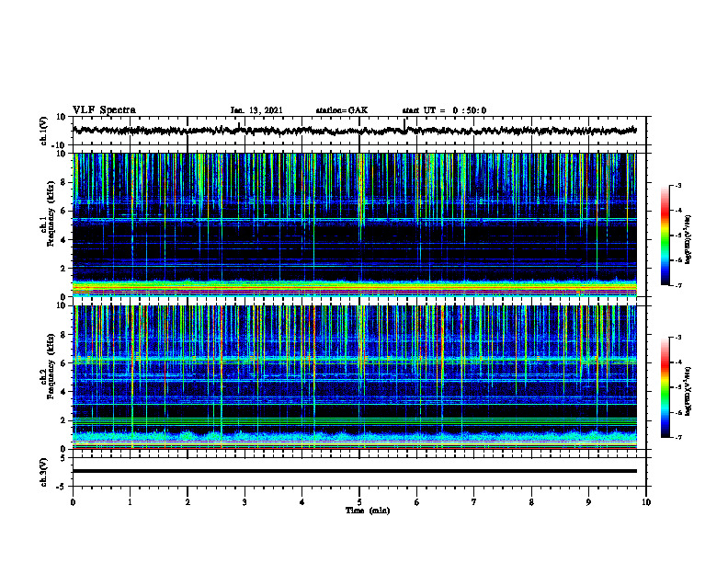Click the "-5" tick on ch.3(V) axis
728x563 pixels.
pyautogui.click(x=62, y=487)
